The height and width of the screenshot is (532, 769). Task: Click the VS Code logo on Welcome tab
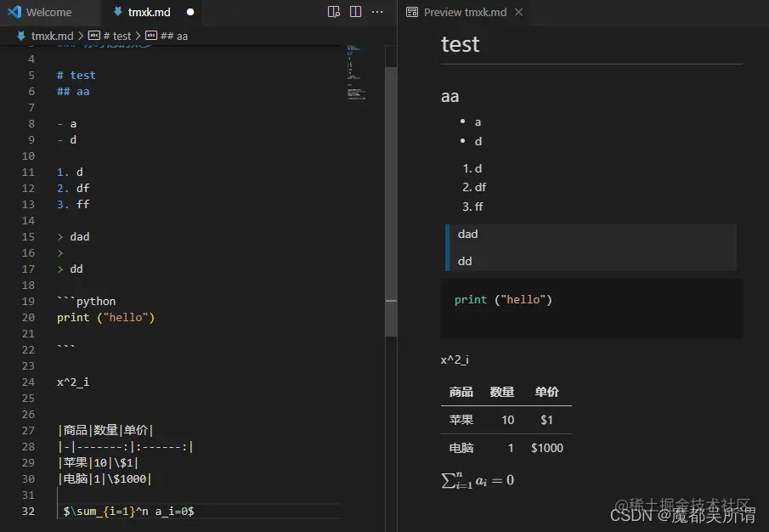click(x=14, y=12)
